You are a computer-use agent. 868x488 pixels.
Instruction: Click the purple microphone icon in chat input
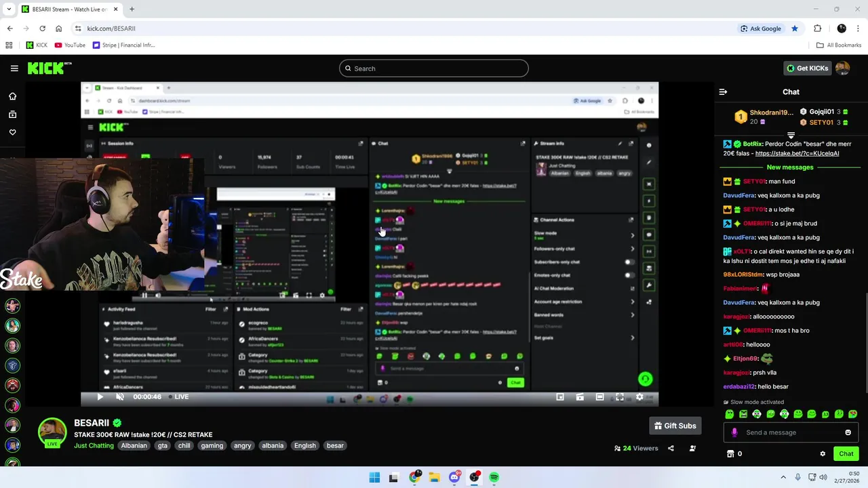coord(734,432)
